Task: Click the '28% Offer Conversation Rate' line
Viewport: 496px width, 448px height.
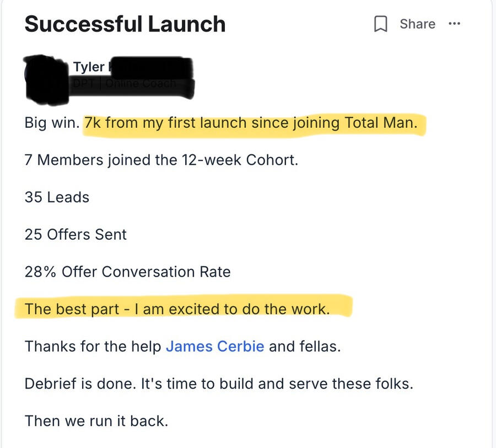Action: (x=127, y=272)
